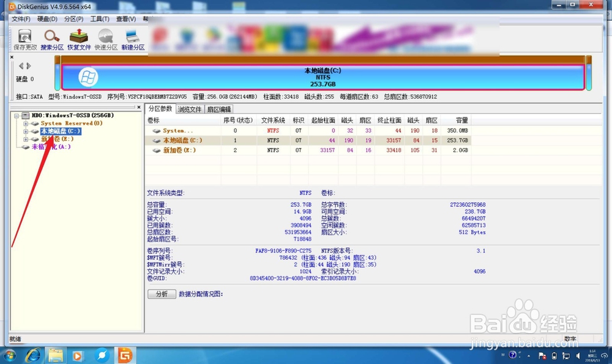Open File Explorer from taskbar
Image resolution: width=612 pixels, height=364 pixels.
click(56, 355)
